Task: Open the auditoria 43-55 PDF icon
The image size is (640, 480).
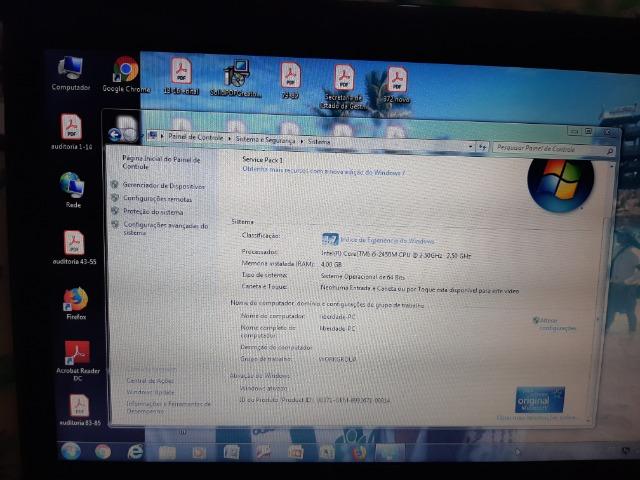Action: tap(74, 247)
